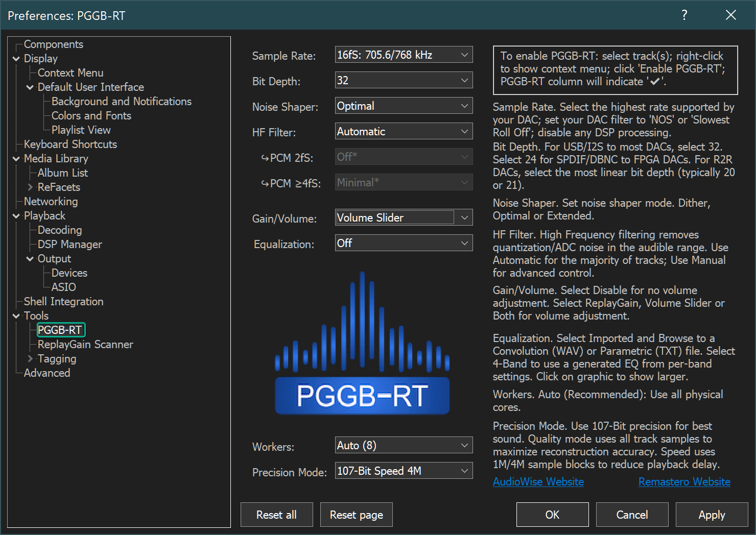Open Decoding page
756x535 pixels.
tap(60, 230)
